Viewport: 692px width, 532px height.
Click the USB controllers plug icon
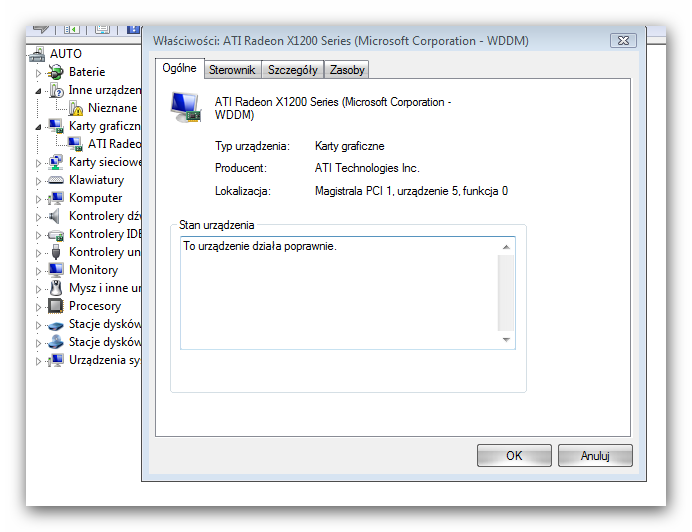click(56, 252)
